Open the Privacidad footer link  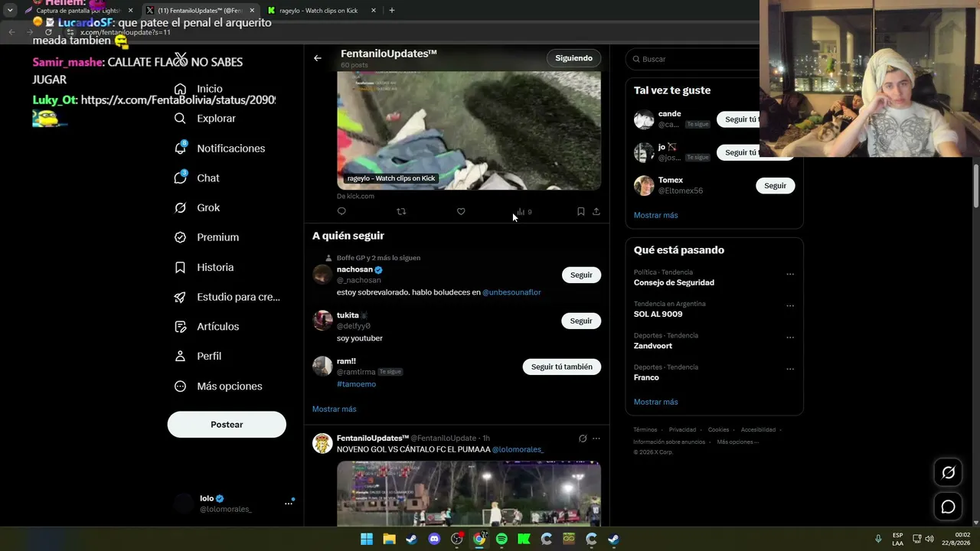point(683,430)
